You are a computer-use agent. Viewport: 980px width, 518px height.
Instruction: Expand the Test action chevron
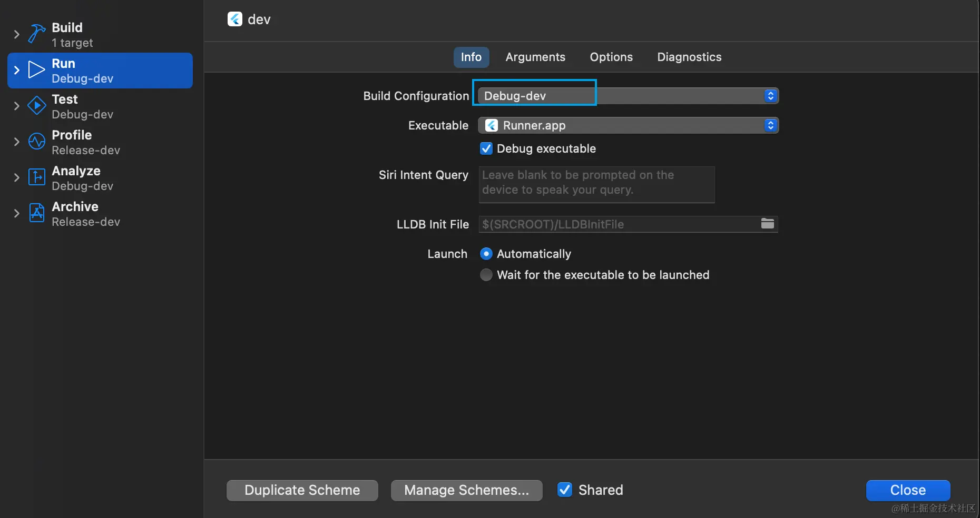click(x=16, y=106)
